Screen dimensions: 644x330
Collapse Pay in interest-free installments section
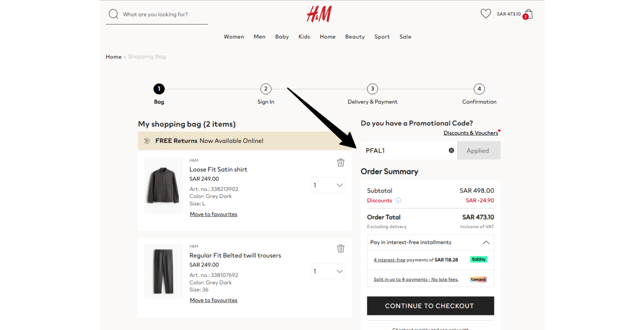pos(486,242)
